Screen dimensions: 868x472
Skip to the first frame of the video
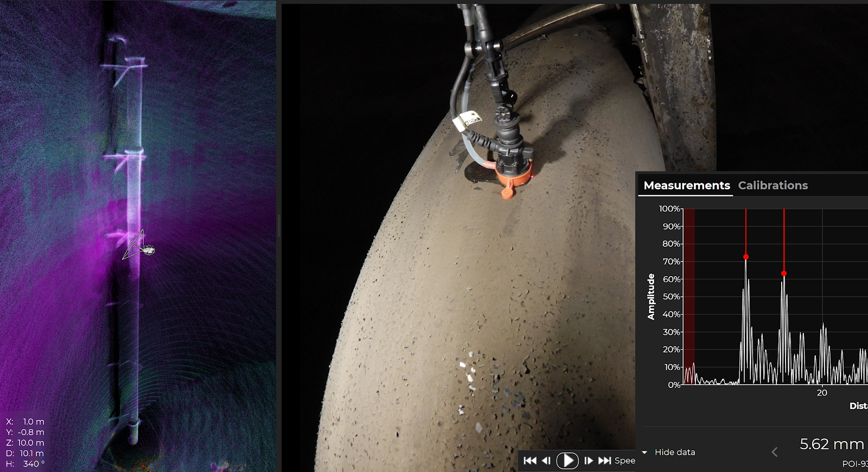click(530, 461)
